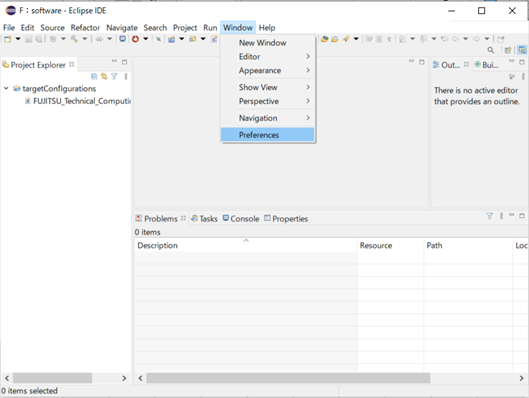Maximize the Problems panel
Image resolution: width=529 pixels, height=398 pixels.
(522, 215)
